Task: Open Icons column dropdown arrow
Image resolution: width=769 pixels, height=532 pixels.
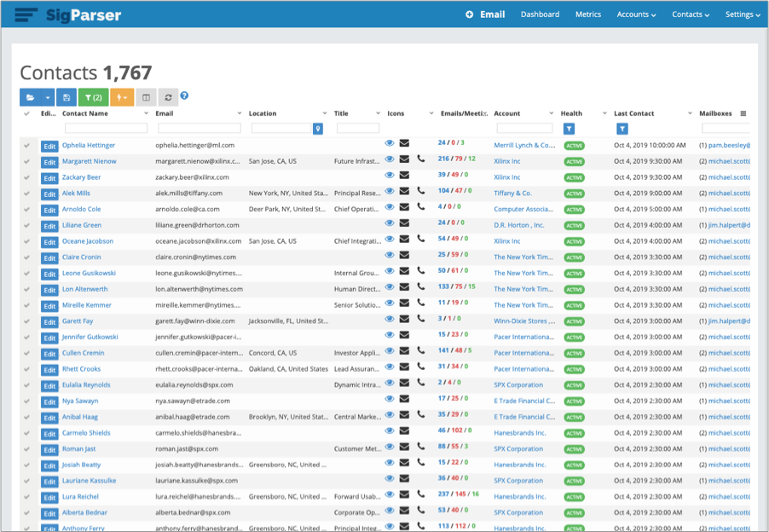Action: [x=431, y=113]
